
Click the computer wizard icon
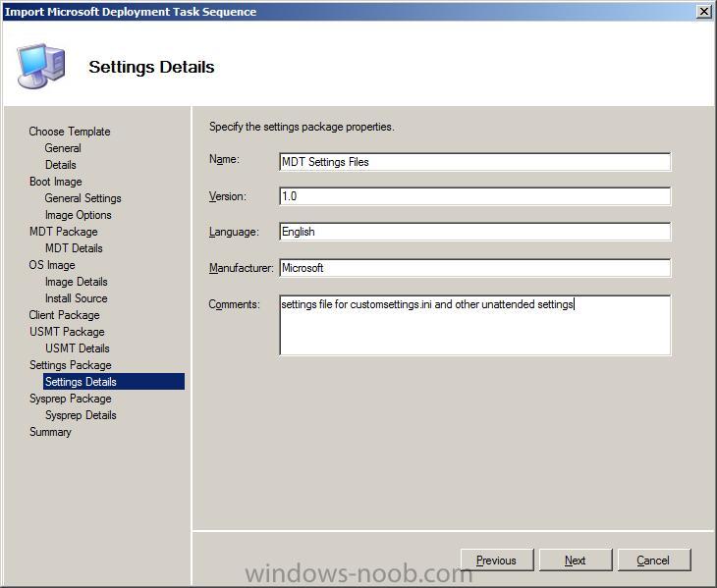pos(41,66)
